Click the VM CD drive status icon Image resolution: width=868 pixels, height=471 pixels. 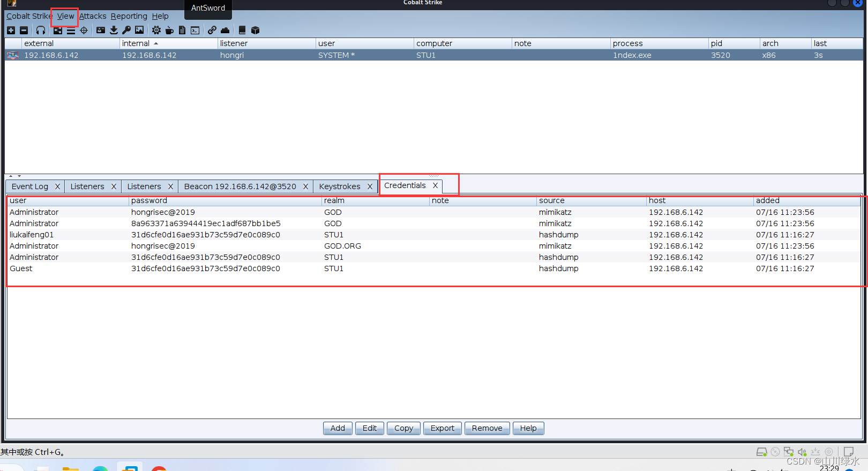point(775,452)
